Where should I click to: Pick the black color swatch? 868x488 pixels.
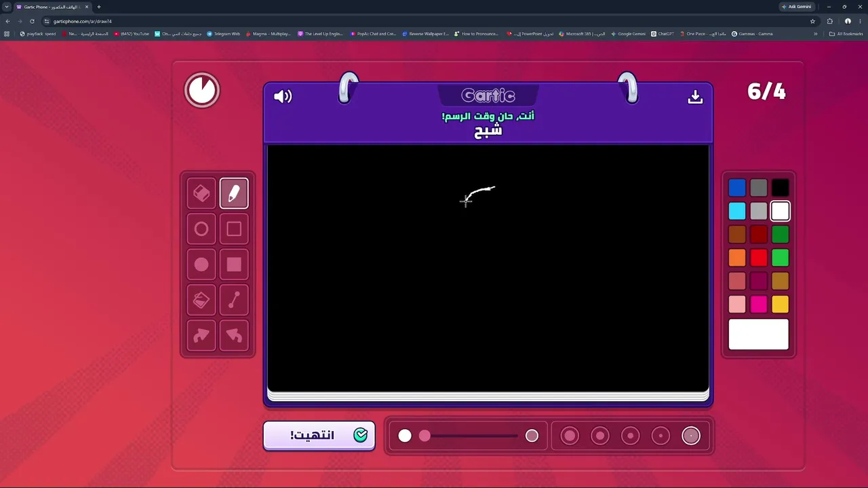(x=781, y=188)
